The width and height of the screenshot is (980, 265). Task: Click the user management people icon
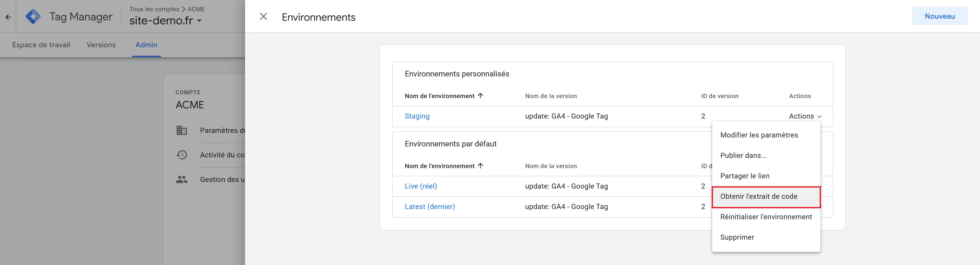182,179
